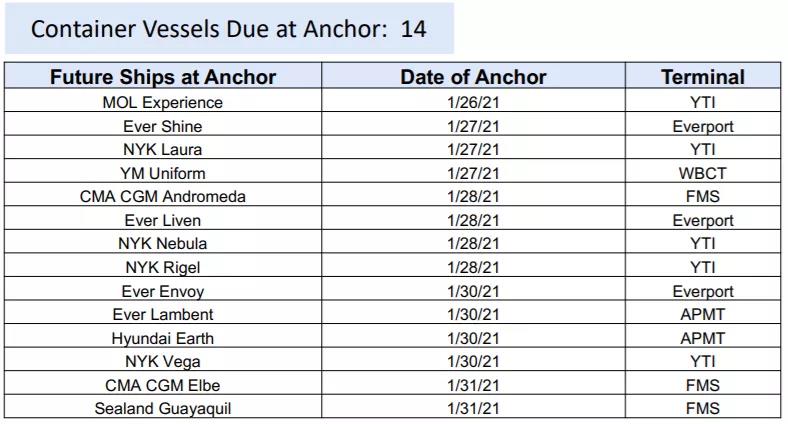Click the 'NYK Nebula' vessel name

163,244
